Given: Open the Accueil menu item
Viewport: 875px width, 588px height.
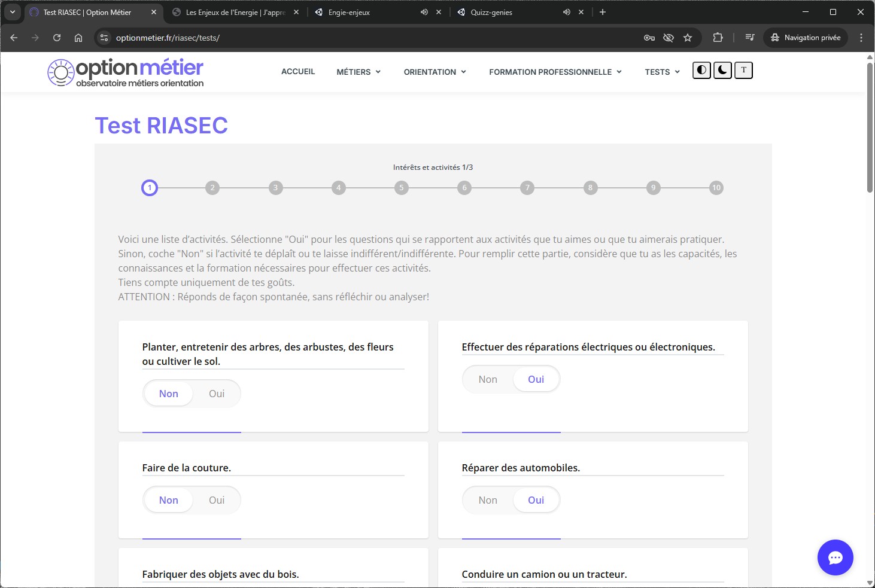Looking at the screenshot, I should tap(298, 72).
